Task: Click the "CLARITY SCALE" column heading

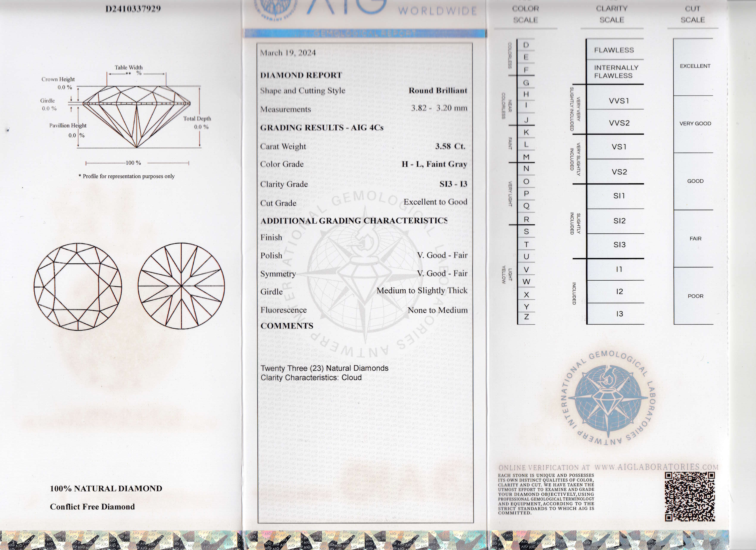Action: tap(612, 14)
